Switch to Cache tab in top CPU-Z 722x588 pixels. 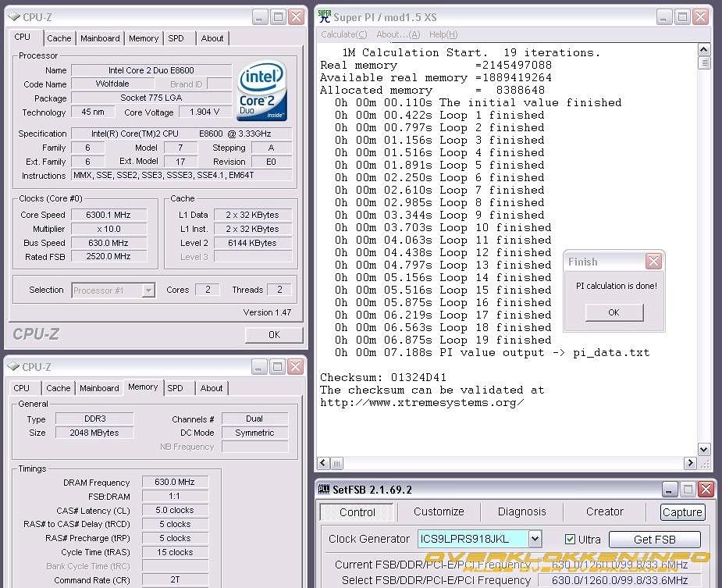click(x=59, y=38)
